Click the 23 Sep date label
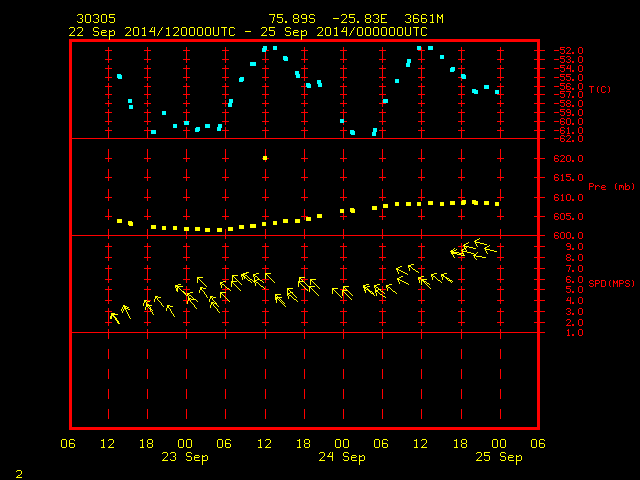 (x=185, y=457)
